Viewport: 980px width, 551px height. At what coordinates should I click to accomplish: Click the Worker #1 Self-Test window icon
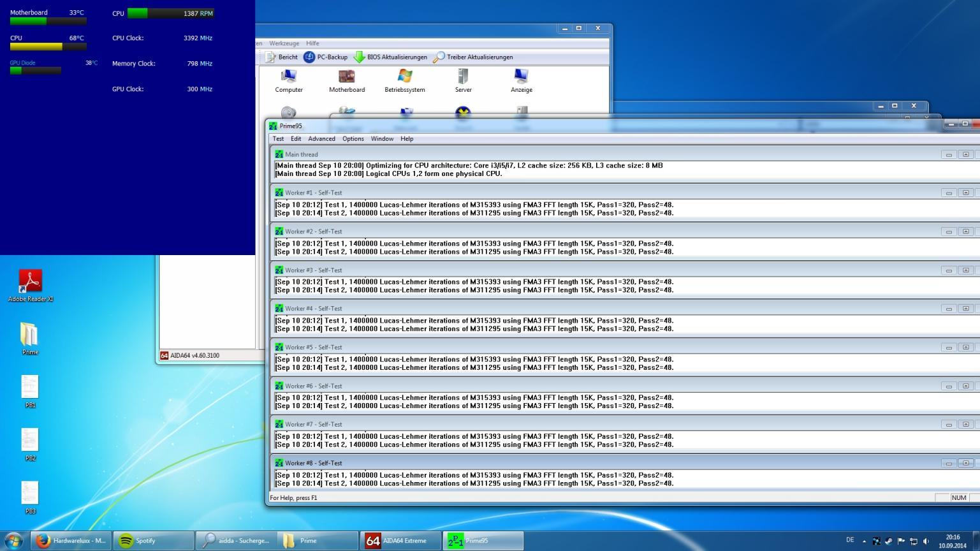click(x=279, y=192)
